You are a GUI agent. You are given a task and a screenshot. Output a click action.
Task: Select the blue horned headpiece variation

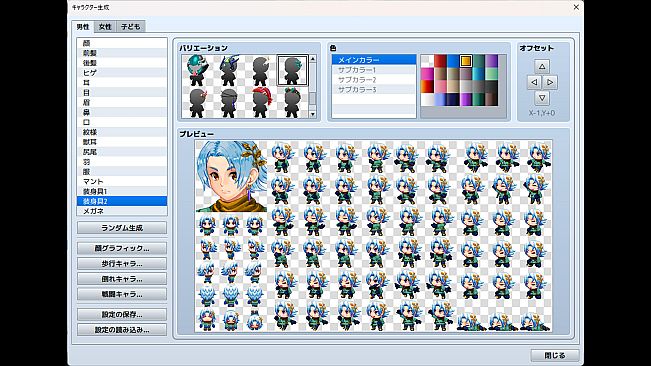(x=229, y=71)
